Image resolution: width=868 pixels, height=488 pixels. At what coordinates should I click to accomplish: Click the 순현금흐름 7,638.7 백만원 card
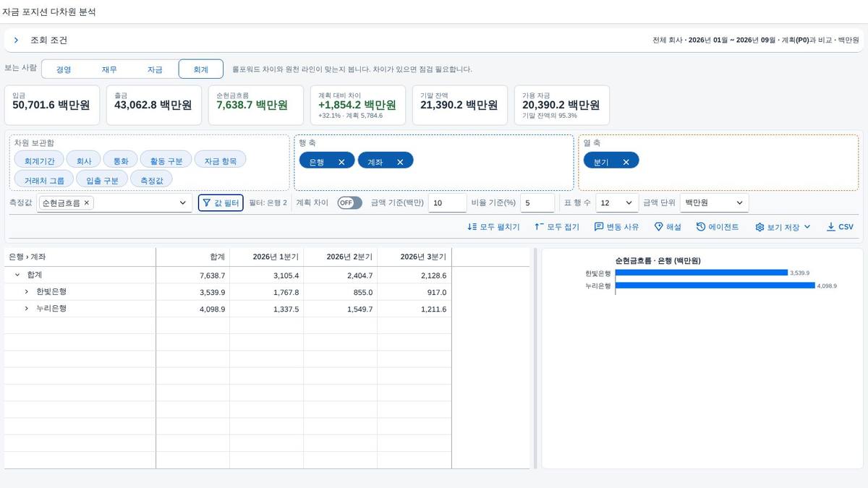click(256, 105)
